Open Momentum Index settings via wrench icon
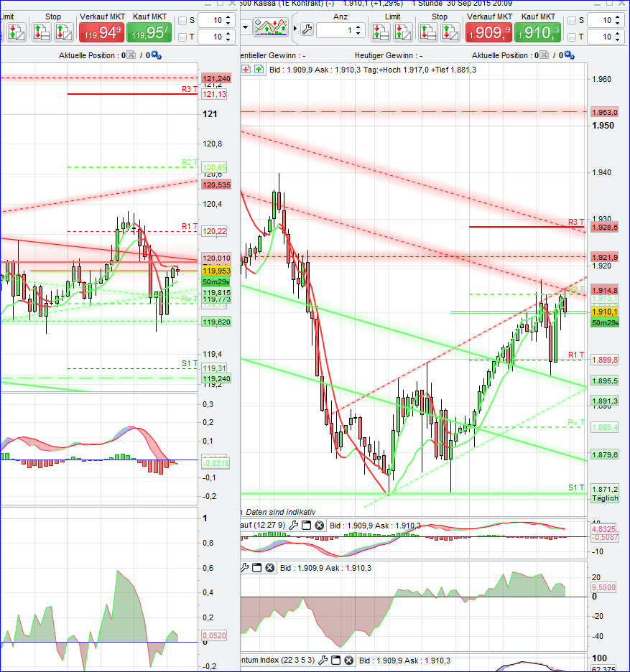 pyautogui.click(x=323, y=661)
